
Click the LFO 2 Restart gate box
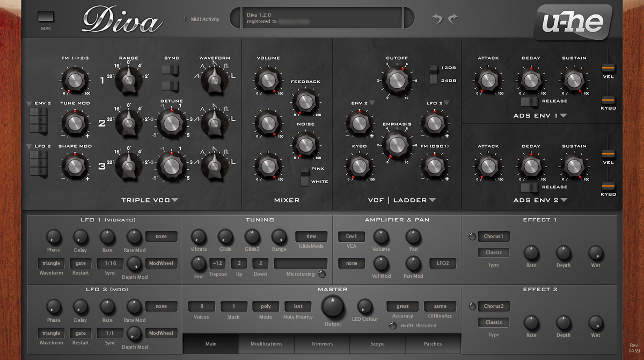point(80,333)
